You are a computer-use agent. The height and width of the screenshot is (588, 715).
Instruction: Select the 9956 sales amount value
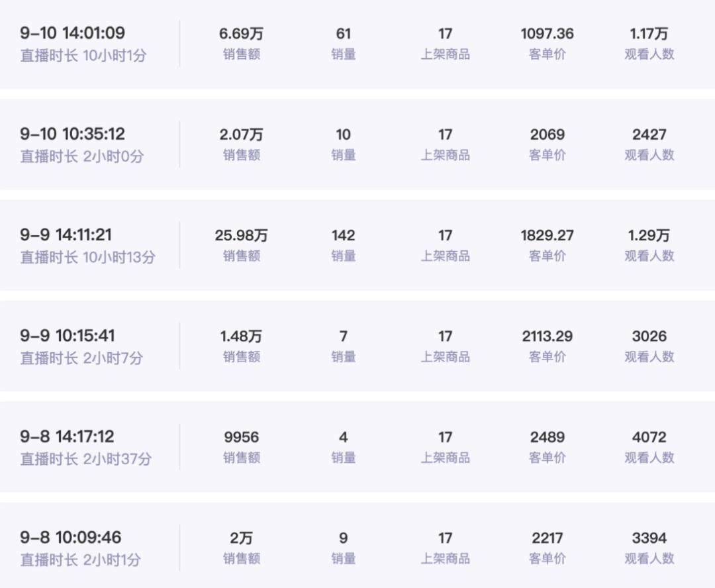point(241,438)
